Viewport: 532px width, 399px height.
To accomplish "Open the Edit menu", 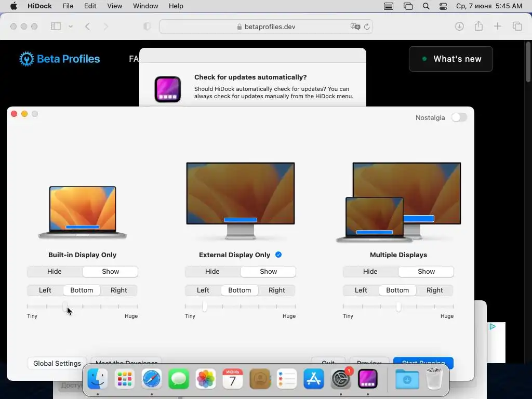I will click(x=90, y=6).
